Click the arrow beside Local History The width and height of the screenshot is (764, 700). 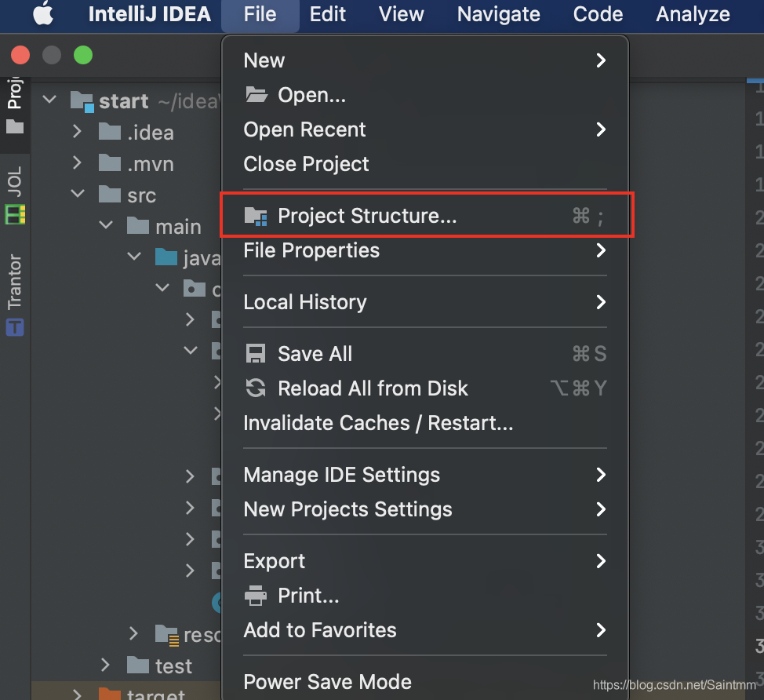[602, 302]
